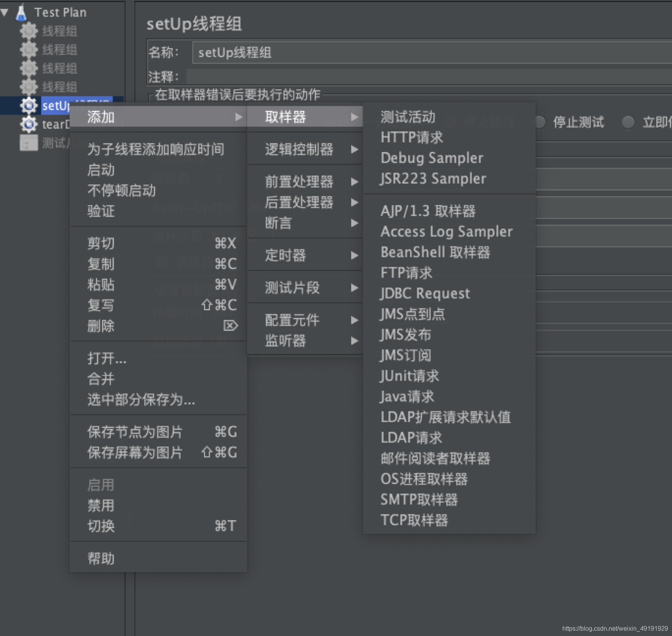Click 验证 in the context menu
Image resolution: width=672 pixels, height=636 pixels.
(158, 211)
